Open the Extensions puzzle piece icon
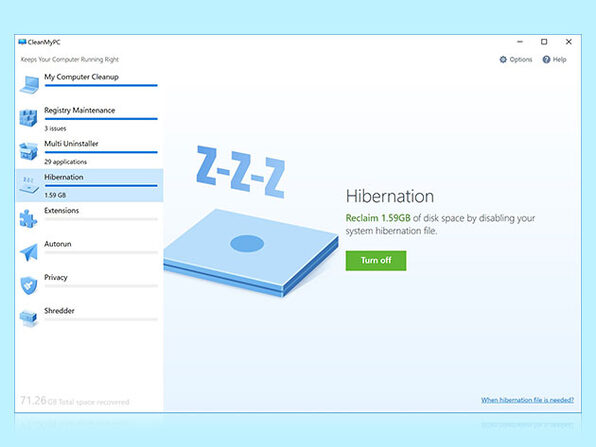 [x=29, y=219]
